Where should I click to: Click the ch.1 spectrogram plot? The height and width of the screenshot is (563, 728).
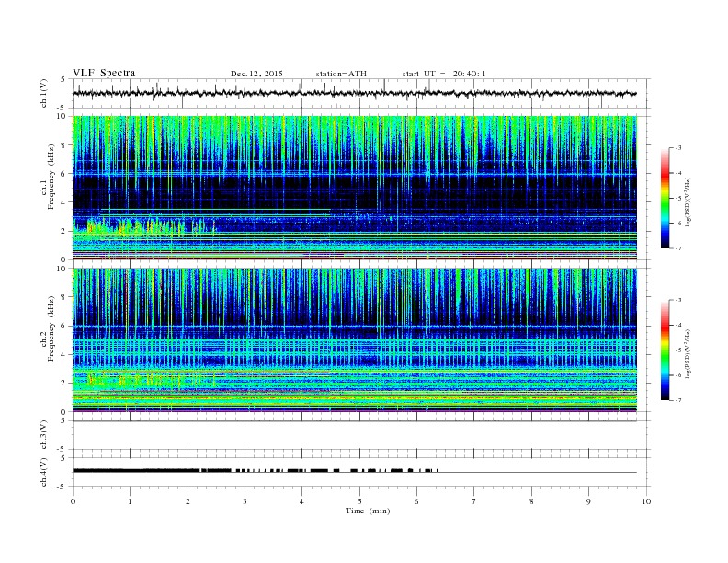[x=355, y=188]
